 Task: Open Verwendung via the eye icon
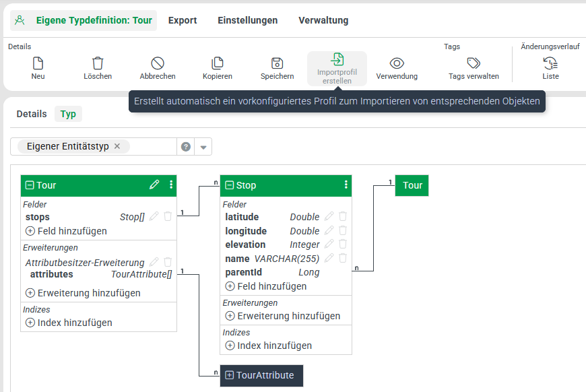(x=397, y=63)
